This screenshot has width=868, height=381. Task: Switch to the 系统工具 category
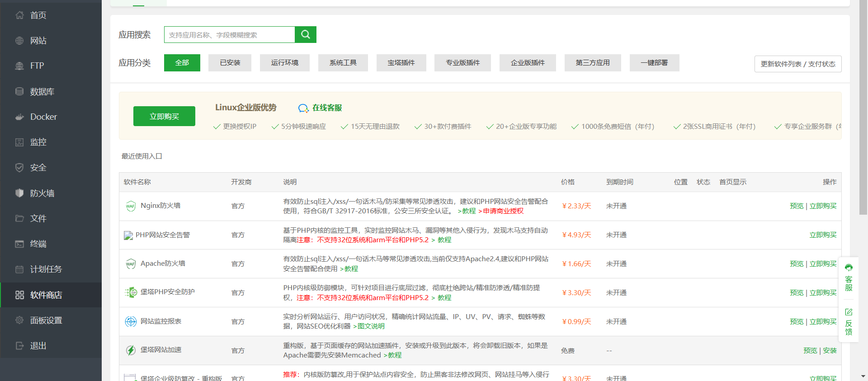point(343,63)
